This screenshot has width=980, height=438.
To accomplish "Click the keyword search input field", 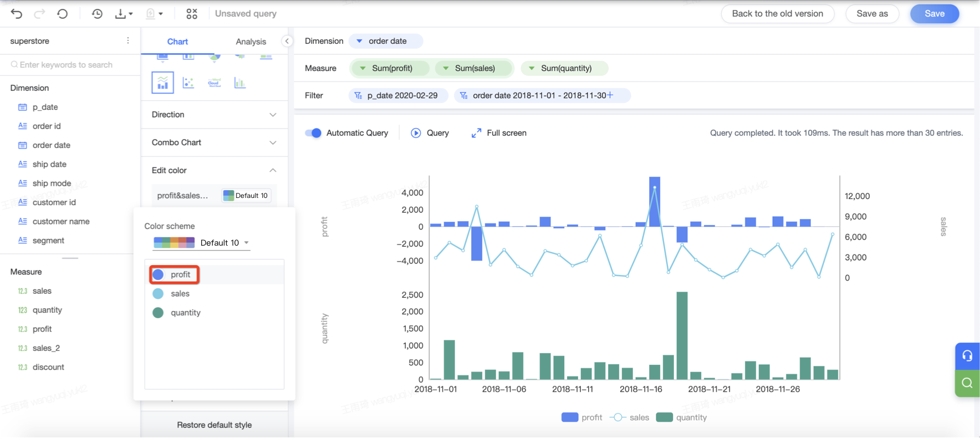I will tap(70, 65).
